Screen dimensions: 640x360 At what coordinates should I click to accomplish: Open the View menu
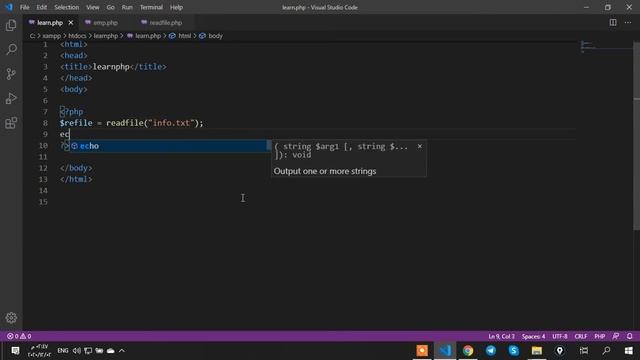[x=93, y=7]
